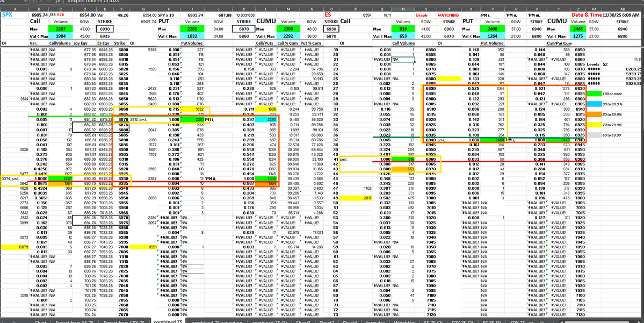Screen dimensions: 644x323
Task: Select green CUMU max volume cell 2300
Action: [x=288, y=29]
